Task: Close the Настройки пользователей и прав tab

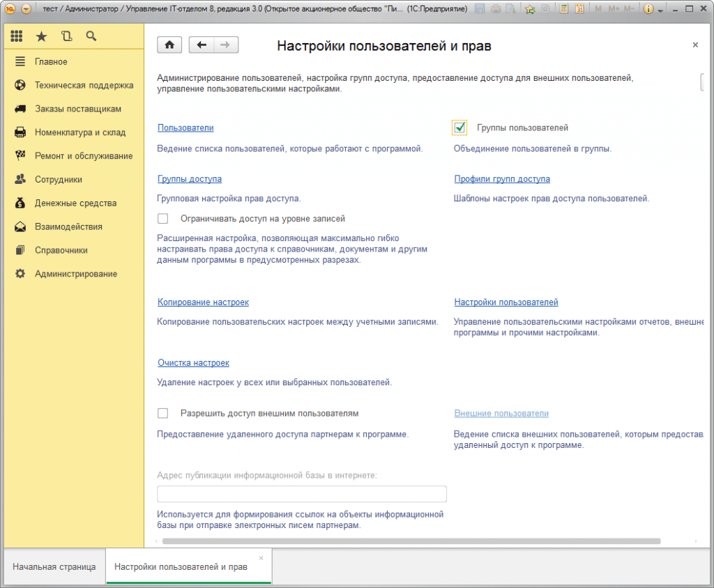Action: 261,558
